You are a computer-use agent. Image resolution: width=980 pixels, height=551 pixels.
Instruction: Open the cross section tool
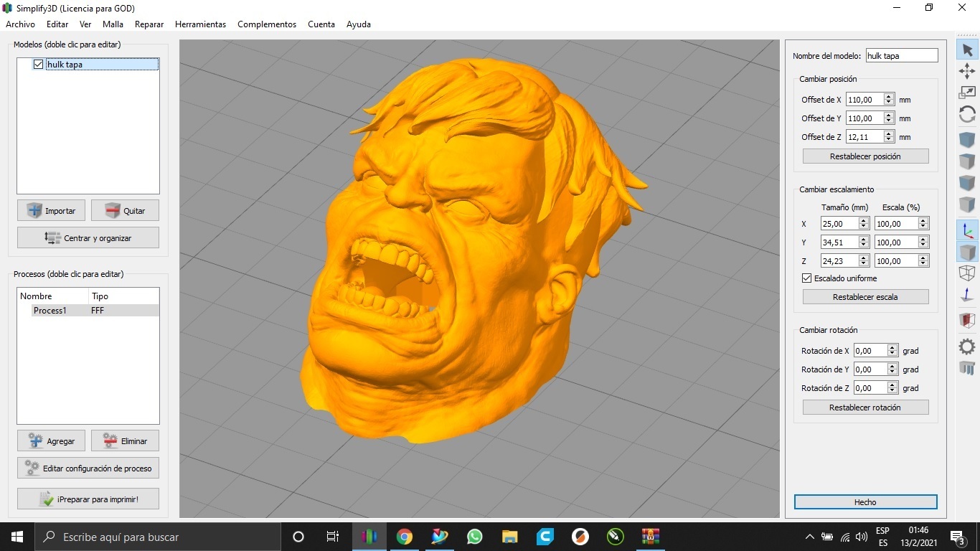click(x=966, y=320)
